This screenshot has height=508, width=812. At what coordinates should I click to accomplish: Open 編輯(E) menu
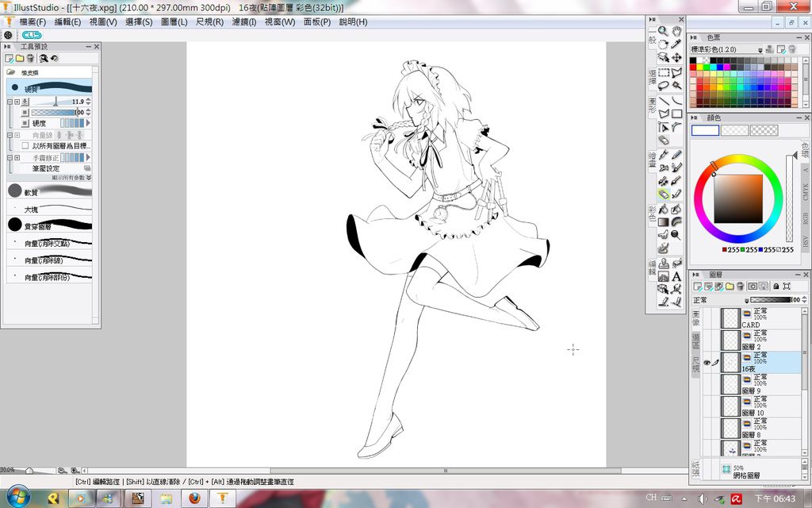(68, 21)
